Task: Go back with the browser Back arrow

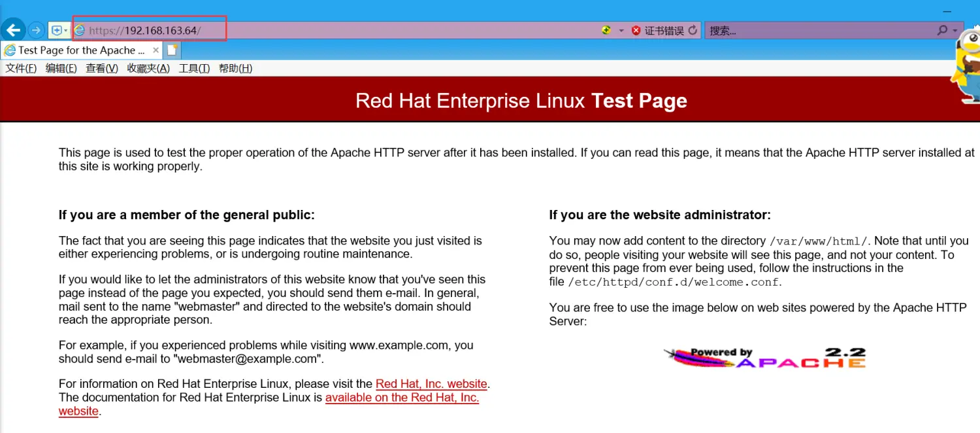Action: click(x=13, y=29)
